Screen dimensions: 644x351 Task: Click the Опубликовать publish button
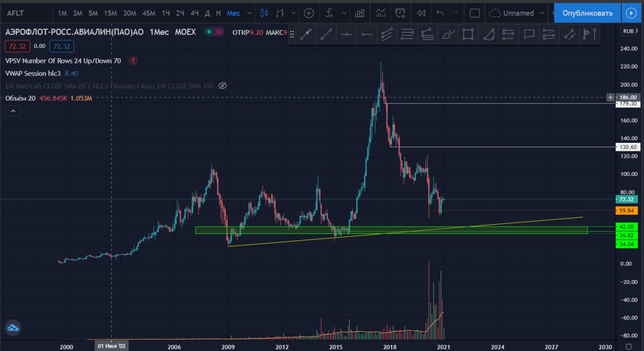(587, 13)
